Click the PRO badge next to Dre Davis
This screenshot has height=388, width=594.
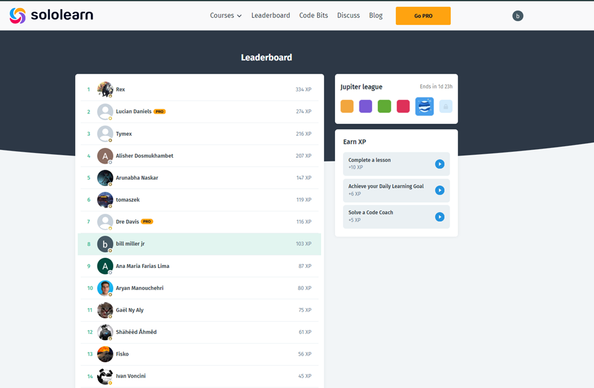[x=147, y=222]
